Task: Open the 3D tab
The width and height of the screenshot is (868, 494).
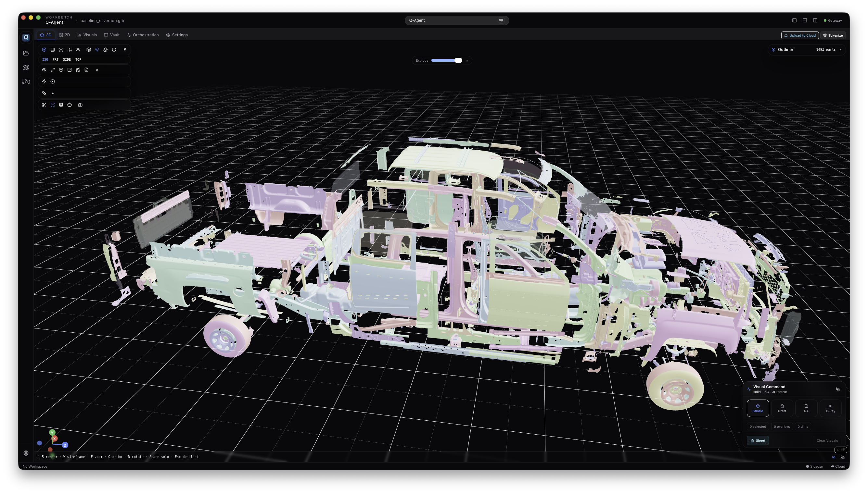Action: (46, 35)
